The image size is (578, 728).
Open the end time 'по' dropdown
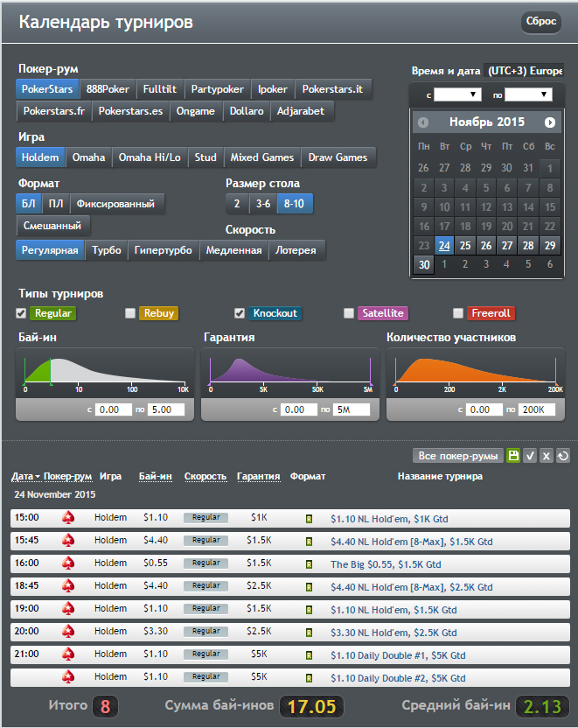tap(528, 94)
